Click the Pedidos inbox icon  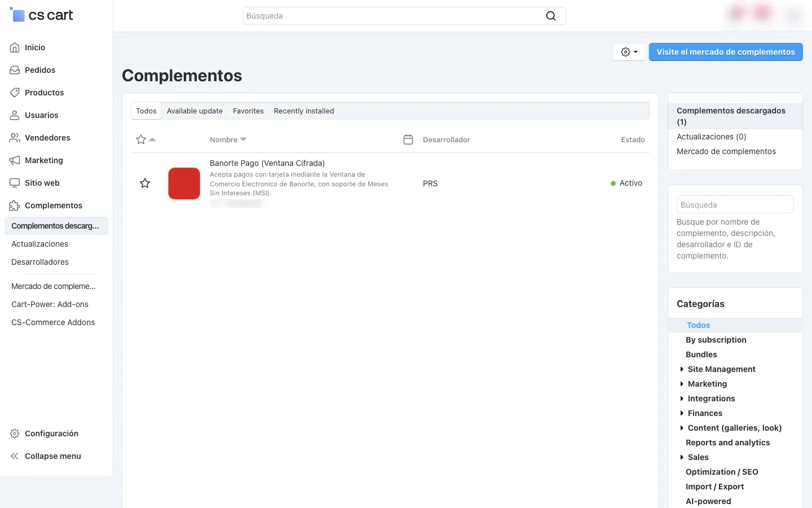[x=15, y=70]
